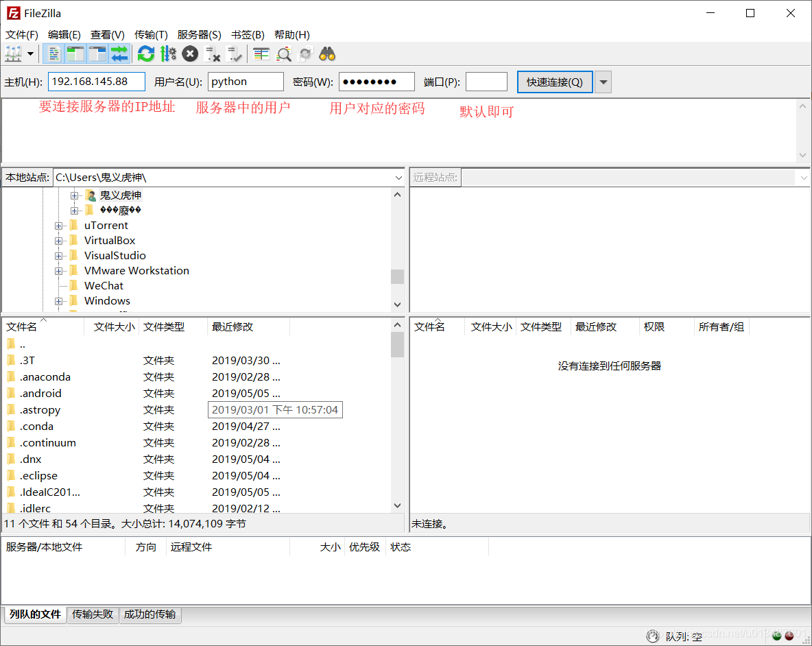
Task: Click the 用户名 username field
Action: pyautogui.click(x=246, y=82)
